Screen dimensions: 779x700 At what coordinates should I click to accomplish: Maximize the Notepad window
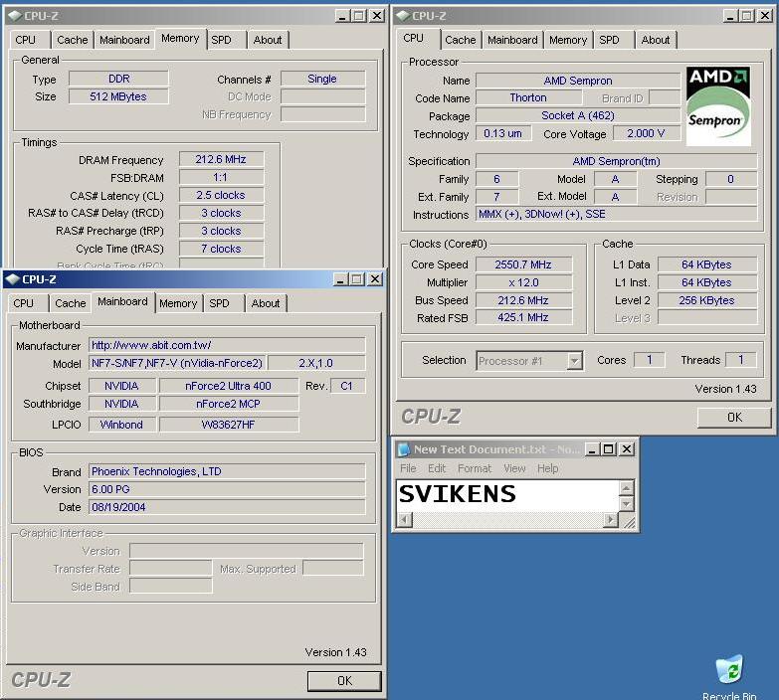(x=608, y=449)
